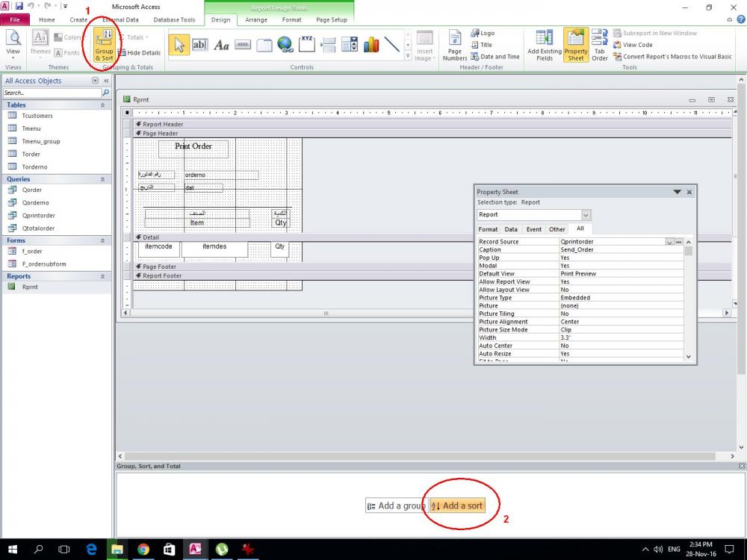Image resolution: width=747 pixels, height=560 pixels.
Task: Collapse the navigation pane with the double chevron
Action: [106, 81]
